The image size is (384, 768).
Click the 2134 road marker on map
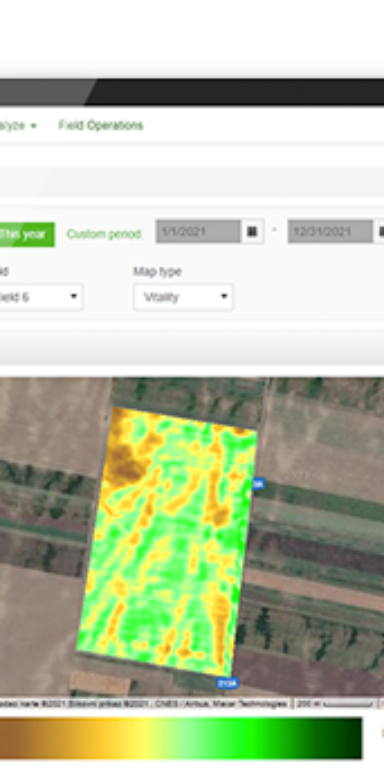tap(227, 683)
